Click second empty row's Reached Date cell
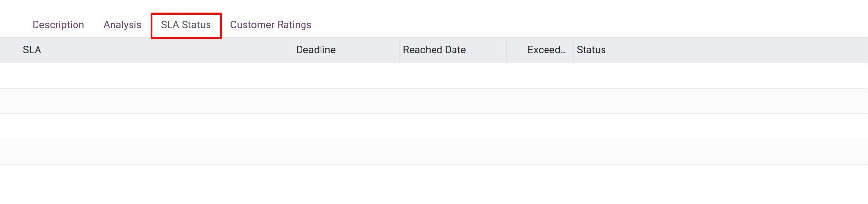 (453, 101)
